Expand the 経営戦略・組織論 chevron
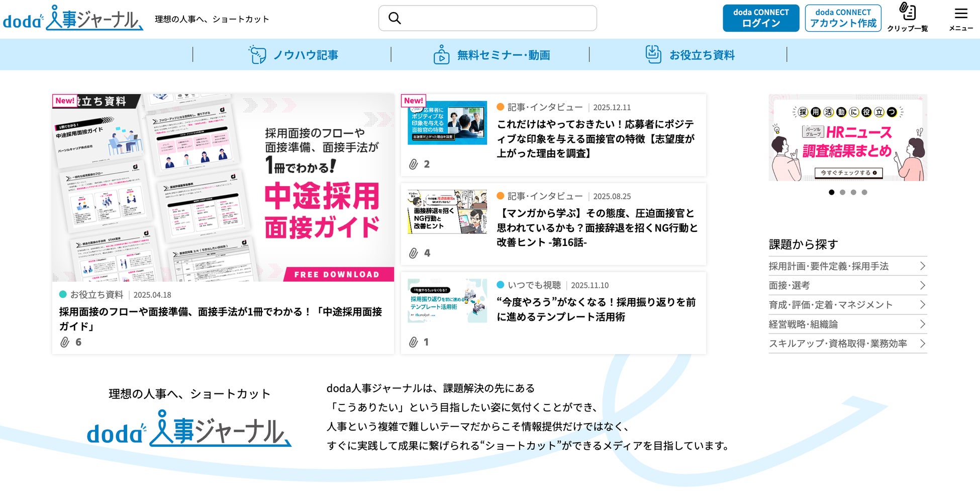The height and width of the screenshot is (493, 980). 922,324
